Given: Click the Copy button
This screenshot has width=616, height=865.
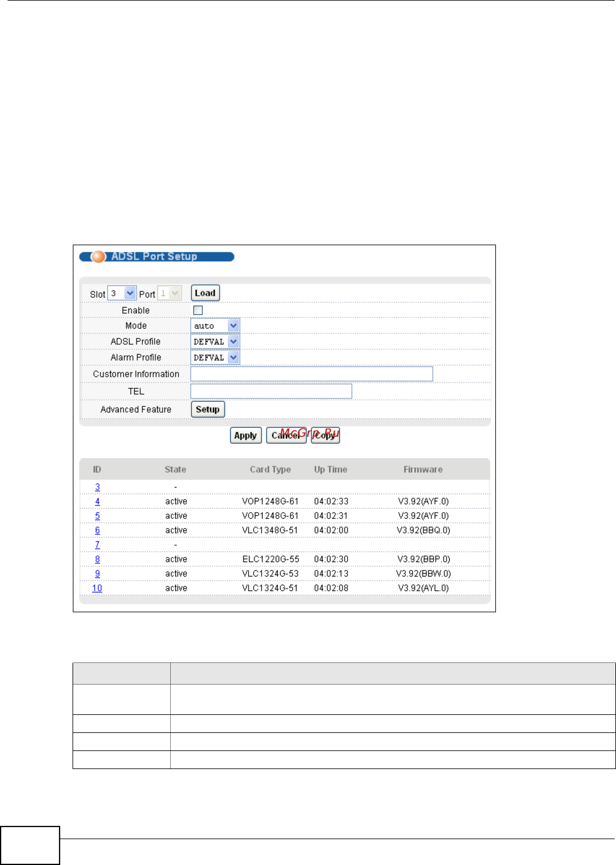Looking at the screenshot, I should [x=325, y=435].
